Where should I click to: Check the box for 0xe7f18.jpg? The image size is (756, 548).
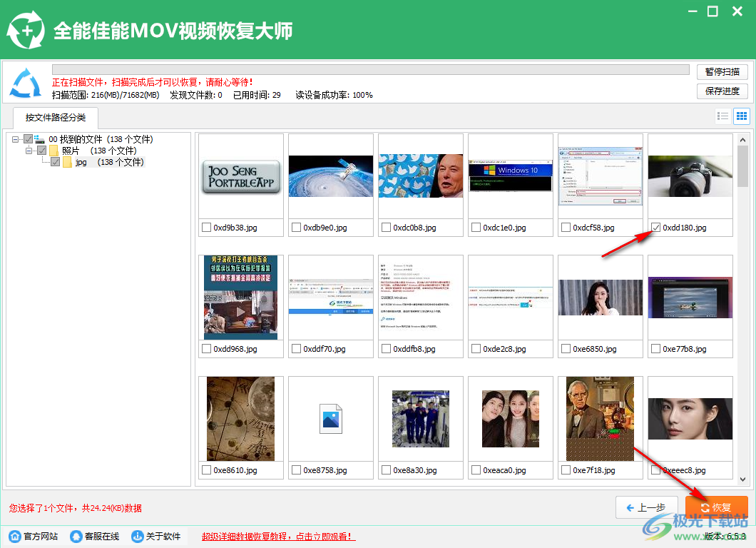coord(566,470)
